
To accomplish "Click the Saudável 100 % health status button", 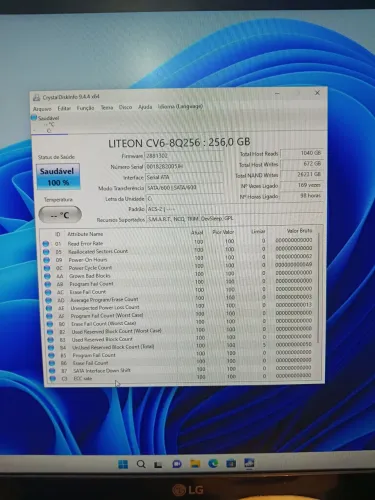I will (x=58, y=176).
